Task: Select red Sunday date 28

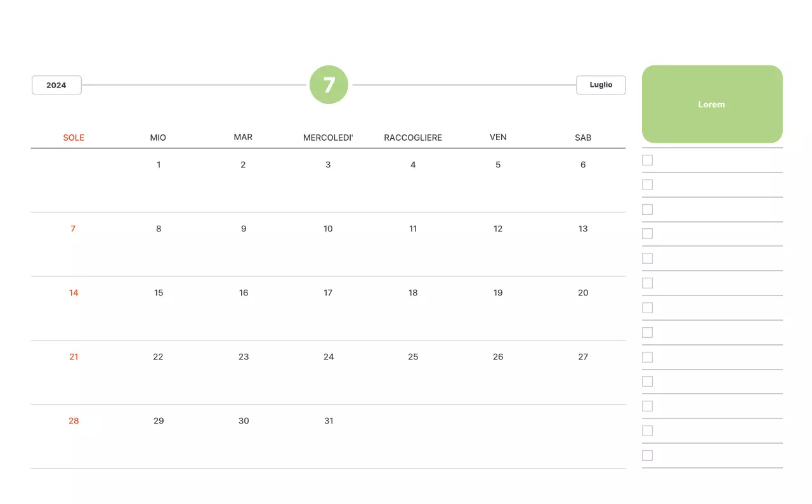Action: [x=74, y=421]
